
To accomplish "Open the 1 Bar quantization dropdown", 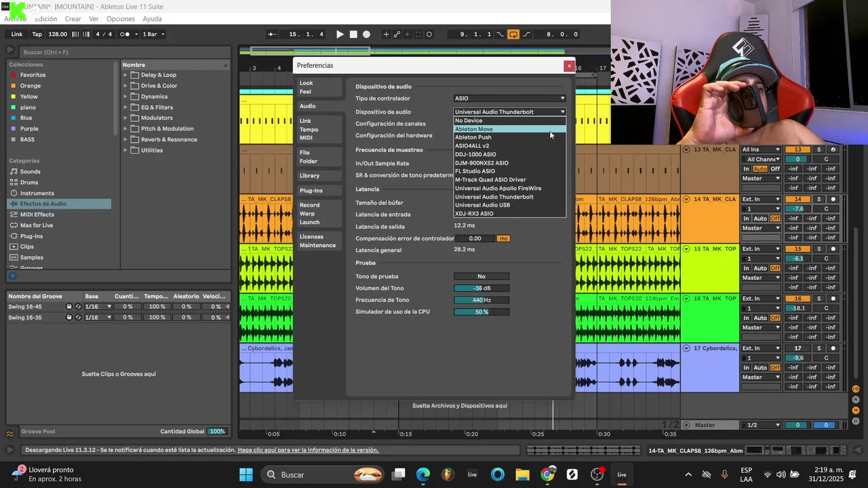I will click(153, 34).
